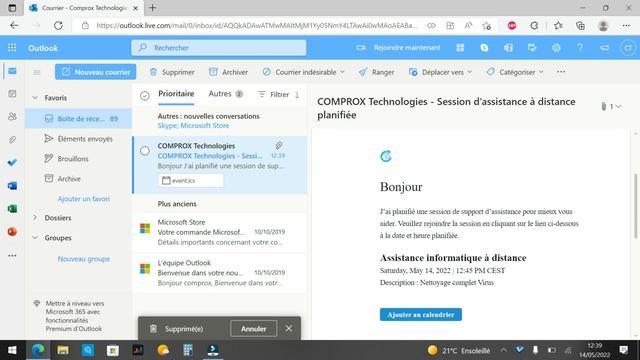Open the Microsoft Store order email

tap(220, 232)
